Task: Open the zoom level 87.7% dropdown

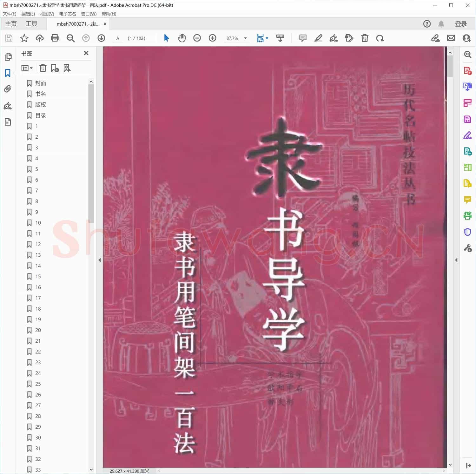Action: point(245,38)
